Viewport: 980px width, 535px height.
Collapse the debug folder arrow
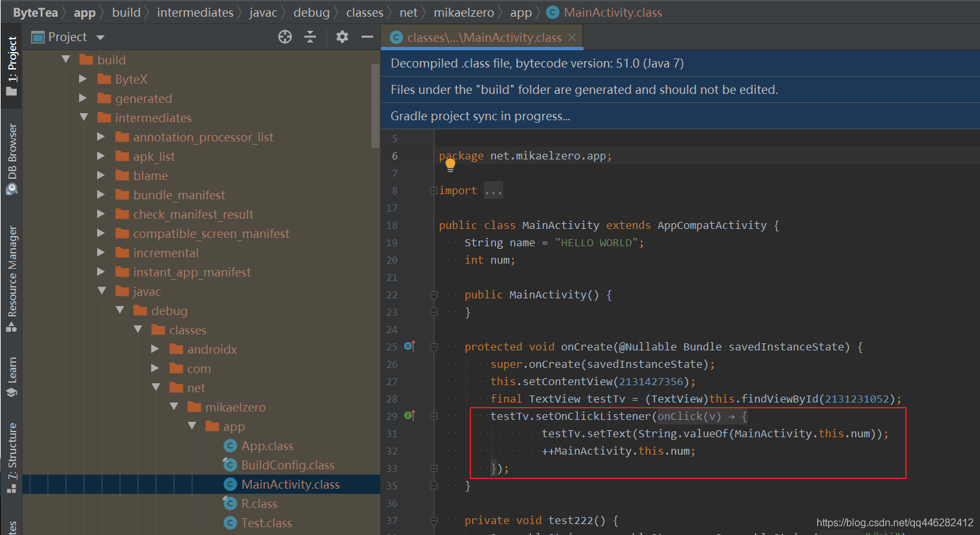[120, 310]
